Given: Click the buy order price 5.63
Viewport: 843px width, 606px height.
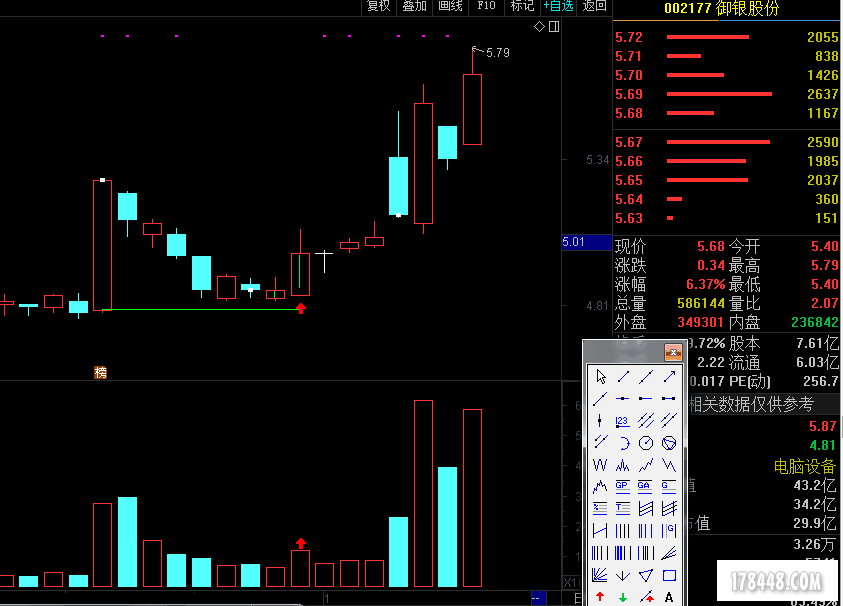Looking at the screenshot, I should (x=629, y=218).
